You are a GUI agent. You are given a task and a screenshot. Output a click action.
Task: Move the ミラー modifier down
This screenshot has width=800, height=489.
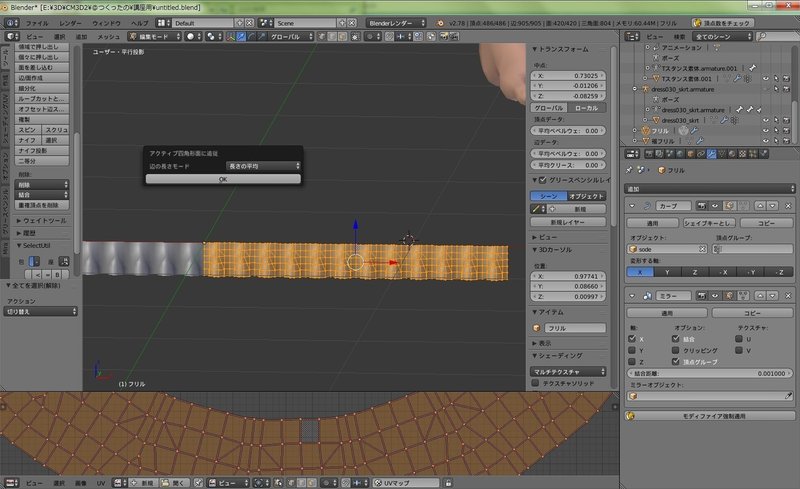772,296
